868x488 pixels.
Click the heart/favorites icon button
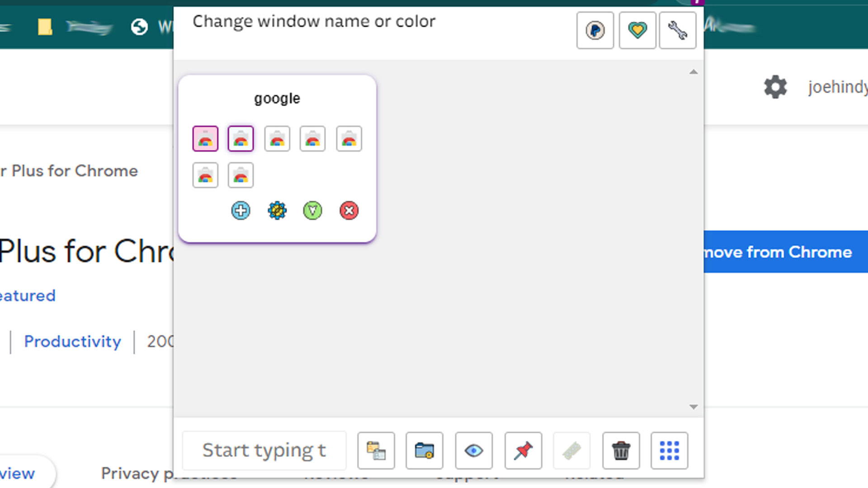[x=637, y=29]
